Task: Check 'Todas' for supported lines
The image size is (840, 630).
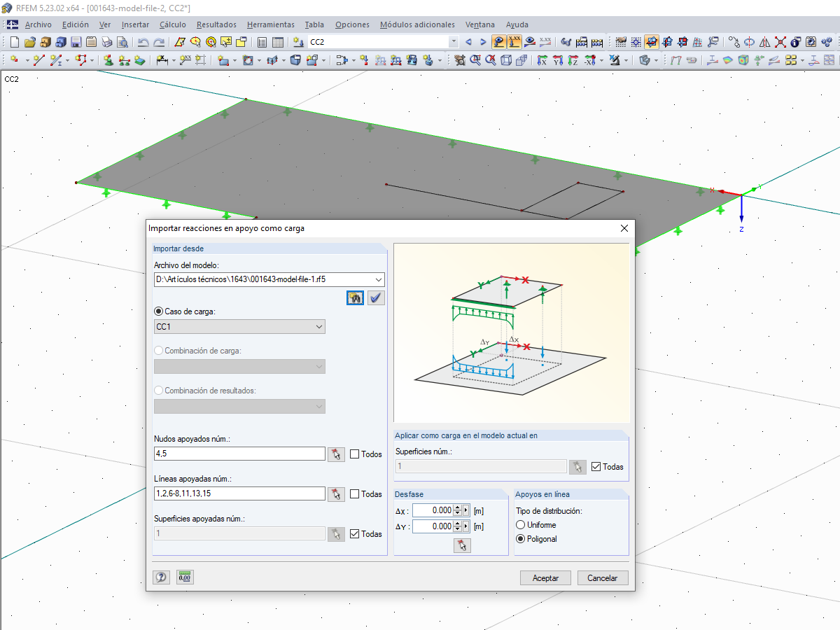Action: (355, 494)
